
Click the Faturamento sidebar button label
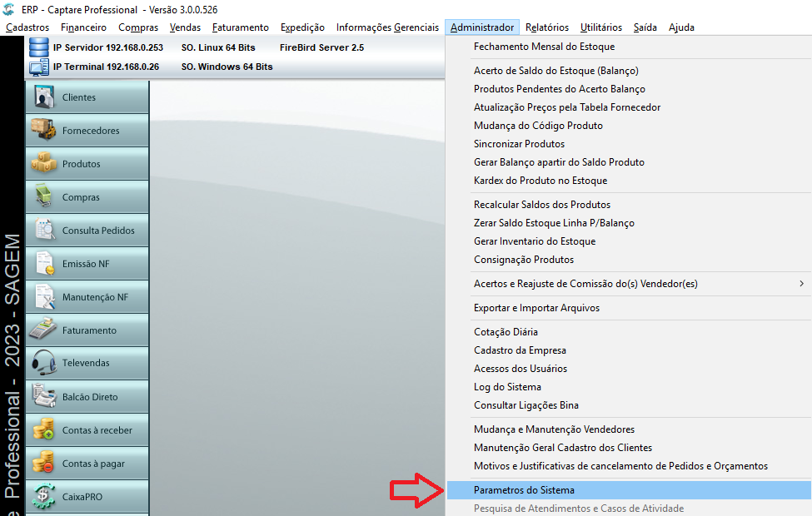89,330
